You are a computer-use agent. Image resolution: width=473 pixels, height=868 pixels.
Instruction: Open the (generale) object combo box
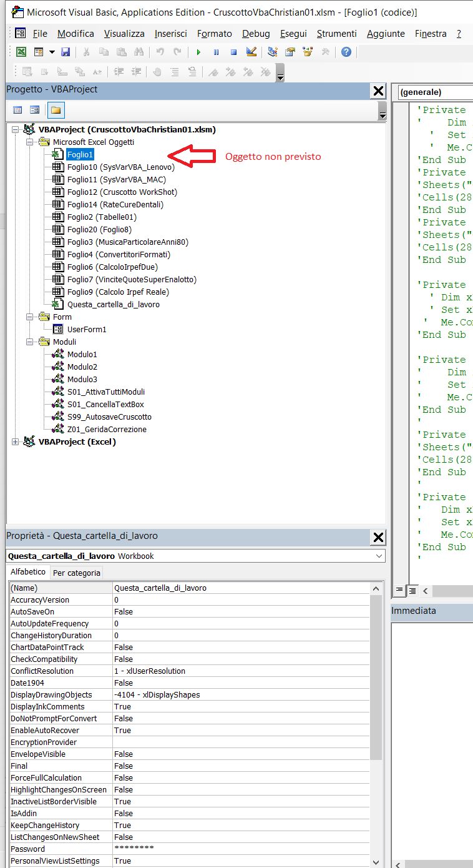(435, 92)
